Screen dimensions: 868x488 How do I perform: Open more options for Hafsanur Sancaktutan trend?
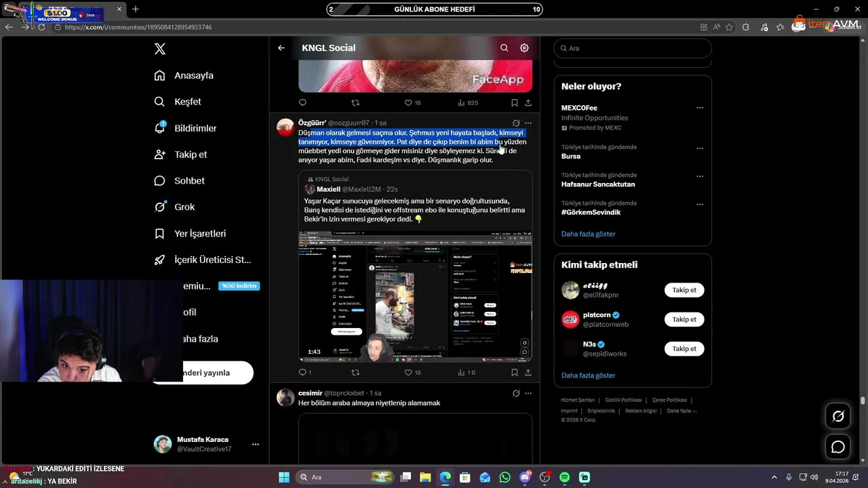[700, 176]
